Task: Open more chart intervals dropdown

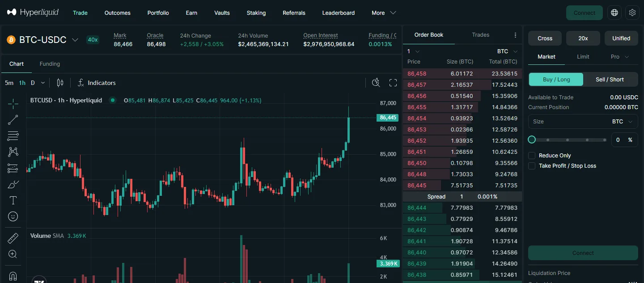Action: (x=43, y=83)
